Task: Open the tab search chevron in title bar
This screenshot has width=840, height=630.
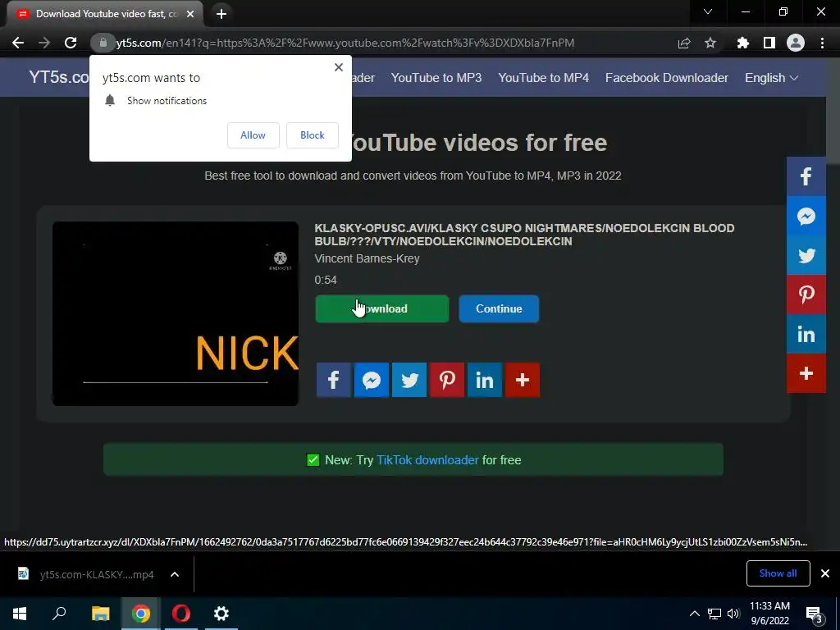Action: (x=708, y=11)
